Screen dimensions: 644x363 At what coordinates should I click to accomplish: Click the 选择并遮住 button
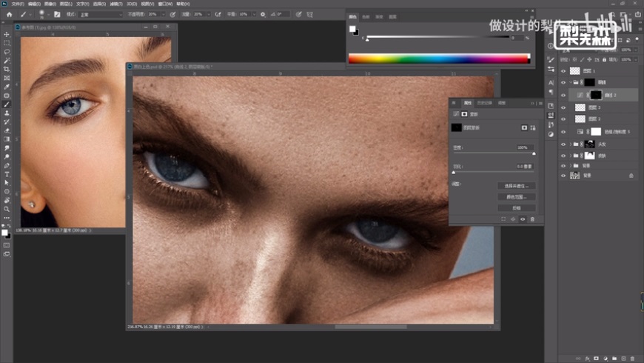coord(515,186)
